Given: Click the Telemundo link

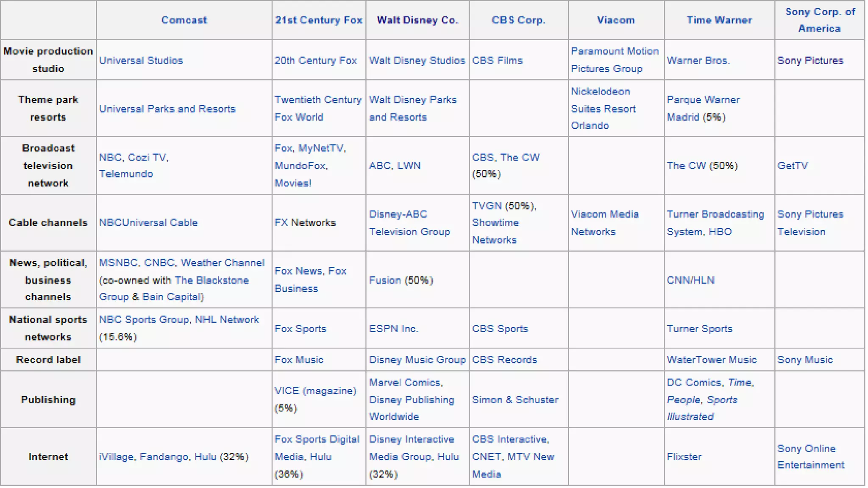Looking at the screenshot, I should pos(126,174).
